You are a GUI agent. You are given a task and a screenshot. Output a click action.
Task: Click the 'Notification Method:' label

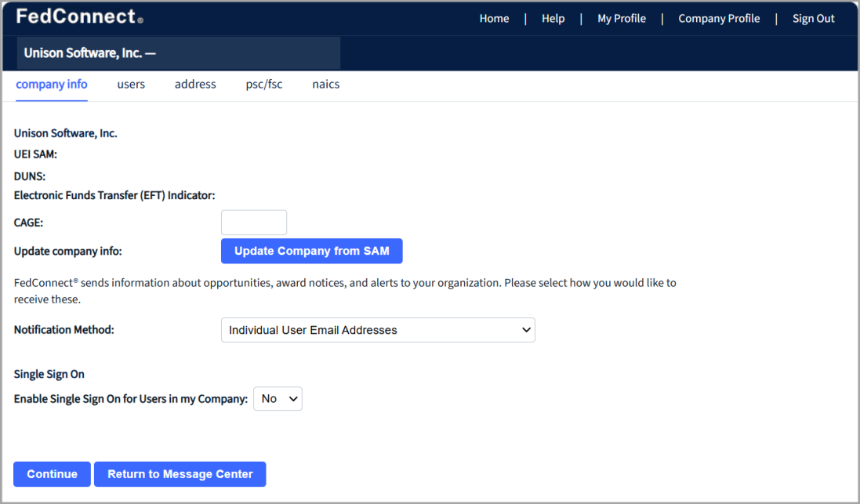click(64, 330)
